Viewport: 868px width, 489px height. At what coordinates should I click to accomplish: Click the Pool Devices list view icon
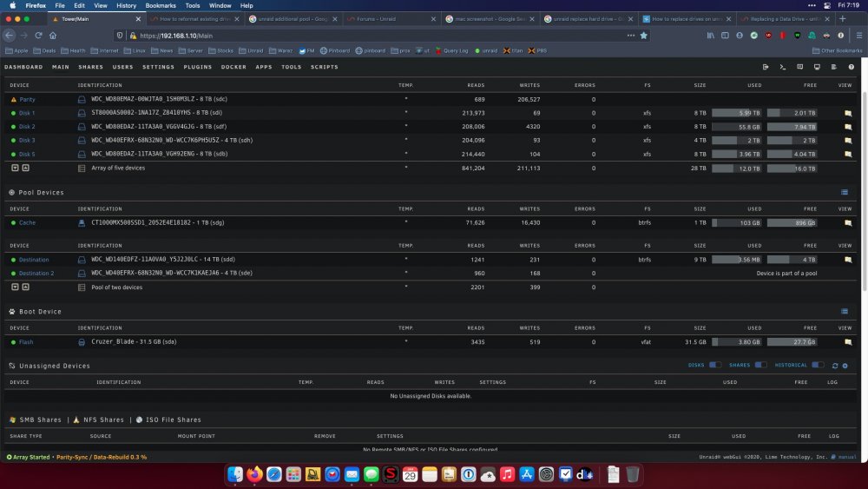point(845,192)
